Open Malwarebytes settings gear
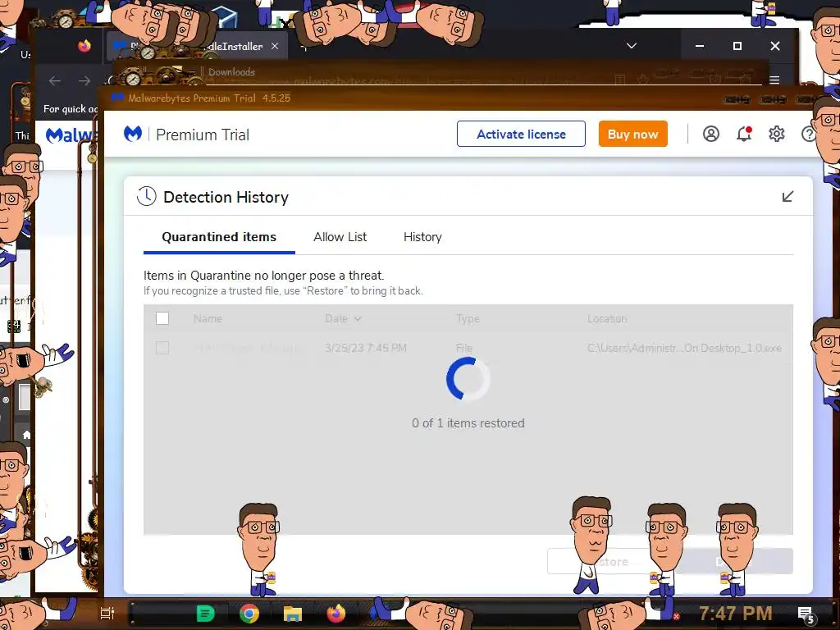This screenshot has width=840, height=630. coord(776,134)
